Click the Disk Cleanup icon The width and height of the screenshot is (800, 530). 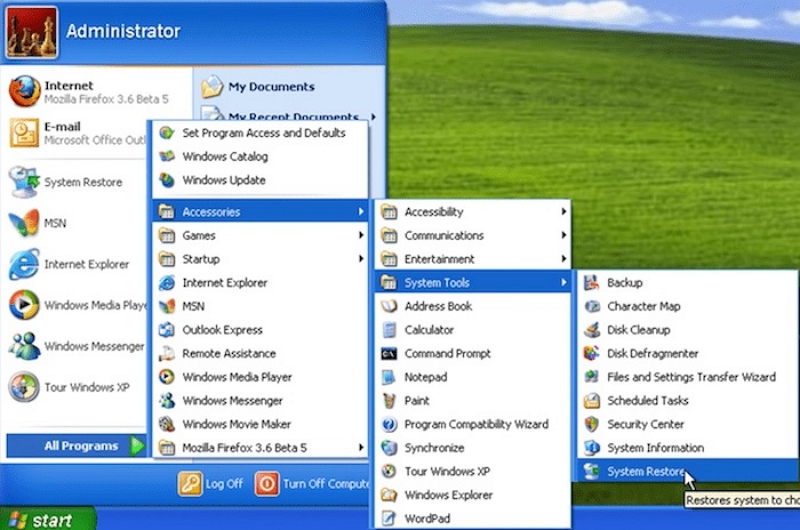click(x=591, y=330)
